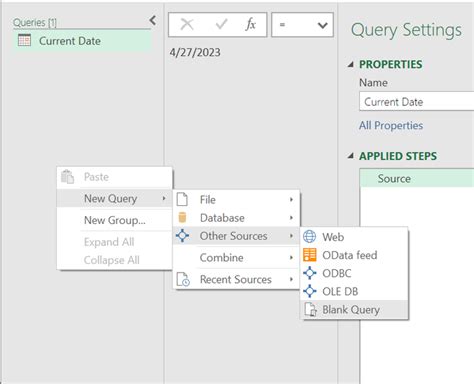This screenshot has height=384, width=474.
Task: Expand arrow next to New Query
Action: (x=164, y=198)
